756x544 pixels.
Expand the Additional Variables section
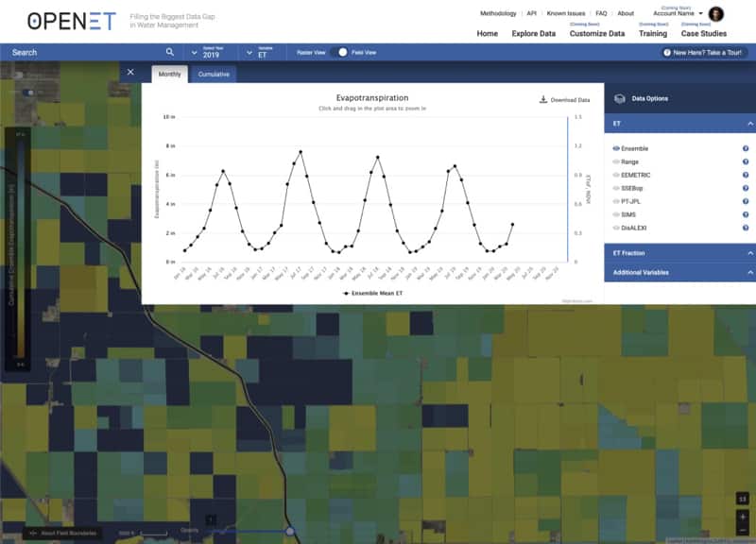[x=679, y=272]
